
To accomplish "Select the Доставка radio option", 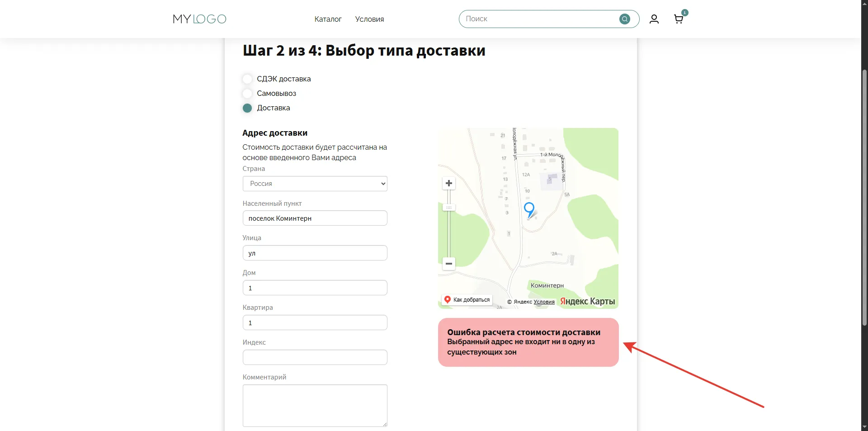I will click(247, 108).
